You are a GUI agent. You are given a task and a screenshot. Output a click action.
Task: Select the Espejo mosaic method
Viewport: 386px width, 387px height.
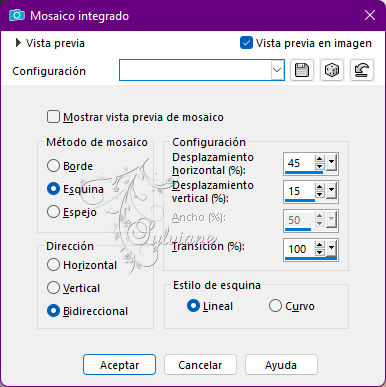(53, 212)
